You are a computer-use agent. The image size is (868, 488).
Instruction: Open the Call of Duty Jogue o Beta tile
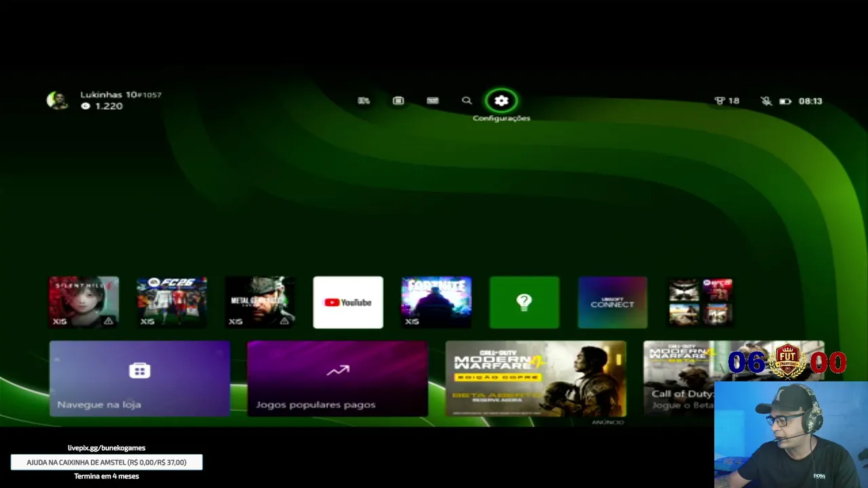(x=685, y=378)
